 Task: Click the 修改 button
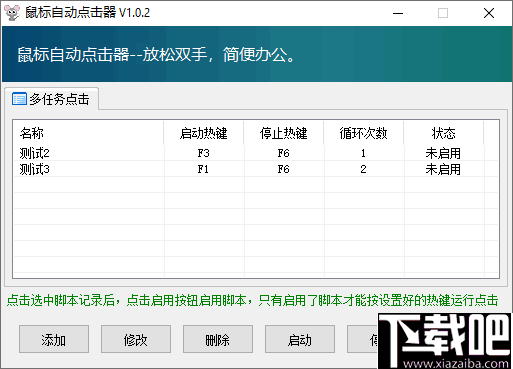[x=136, y=339]
